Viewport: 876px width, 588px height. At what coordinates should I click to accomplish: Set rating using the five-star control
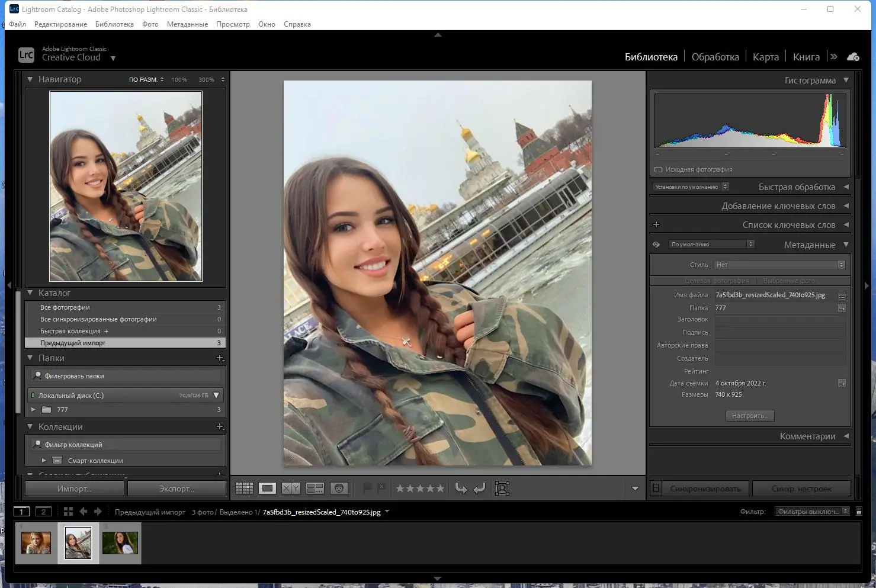pyautogui.click(x=420, y=489)
